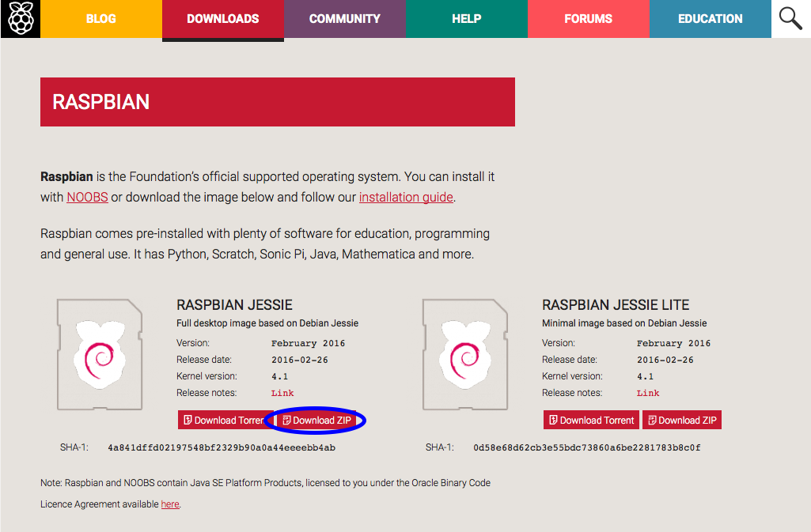Viewport: 811px width, 532px height.
Task: Click the Raspbian Jessie Lite SD card image
Action: coord(465,354)
